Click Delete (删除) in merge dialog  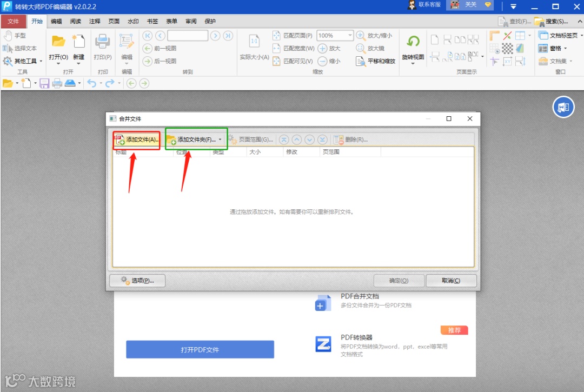pos(350,139)
